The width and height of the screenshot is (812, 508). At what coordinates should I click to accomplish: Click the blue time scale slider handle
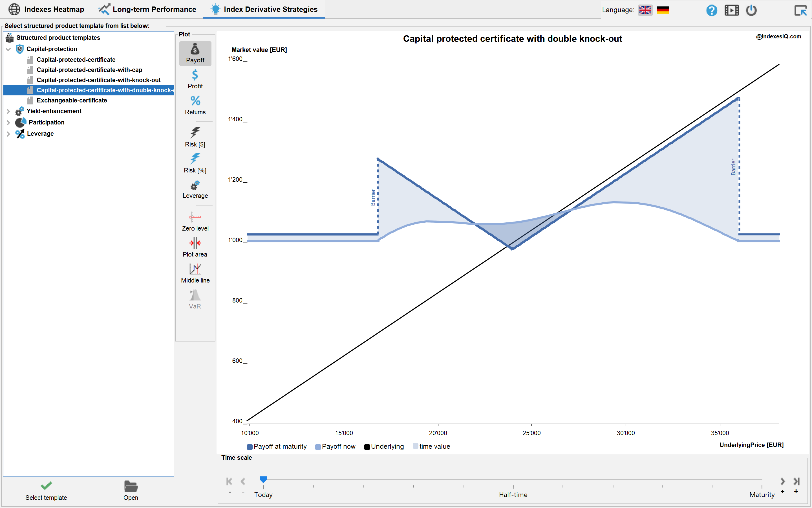pos(263,479)
